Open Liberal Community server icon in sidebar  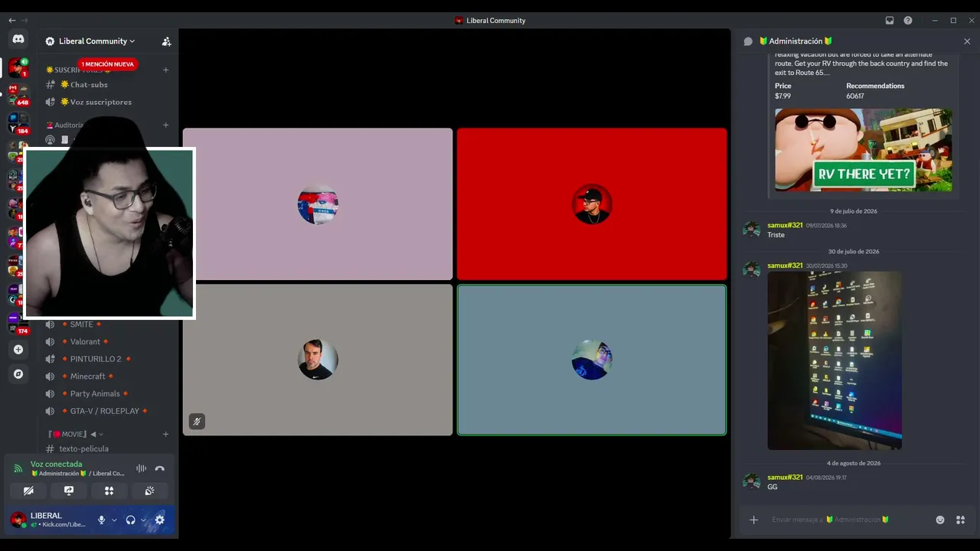[18, 67]
